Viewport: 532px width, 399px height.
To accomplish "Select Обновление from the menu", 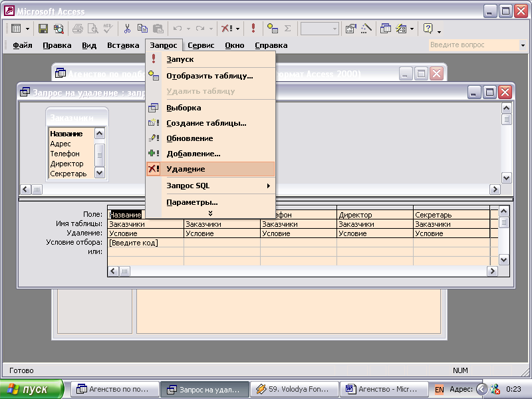I will point(190,138).
